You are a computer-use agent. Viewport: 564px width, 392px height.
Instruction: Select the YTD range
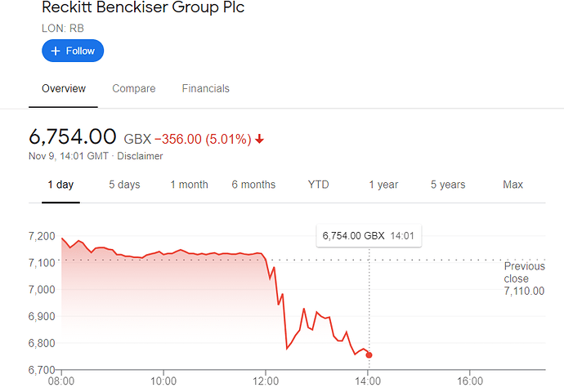[318, 185]
